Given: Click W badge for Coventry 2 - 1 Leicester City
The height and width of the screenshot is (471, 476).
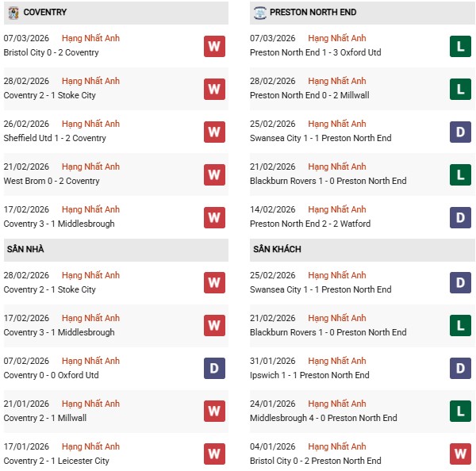Looking at the screenshot, I should (x=214, y=454).
